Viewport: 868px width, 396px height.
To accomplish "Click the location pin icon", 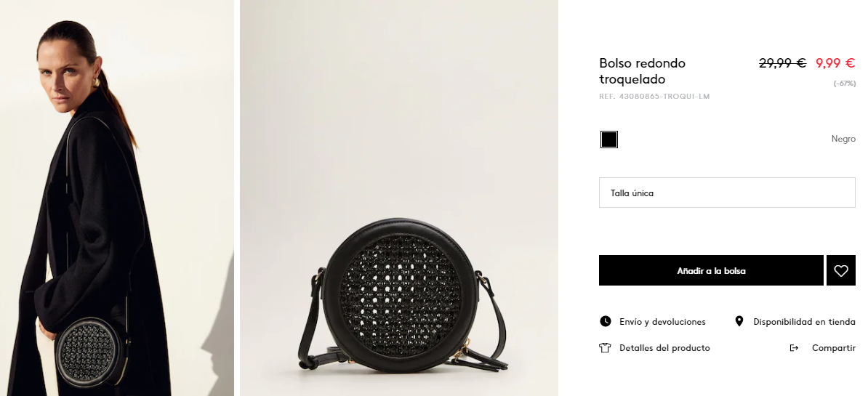I will point(739,321).
